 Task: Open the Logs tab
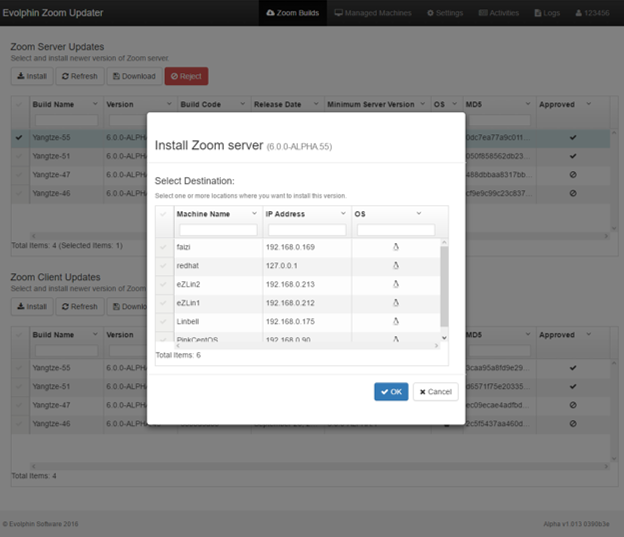(547, 13)
